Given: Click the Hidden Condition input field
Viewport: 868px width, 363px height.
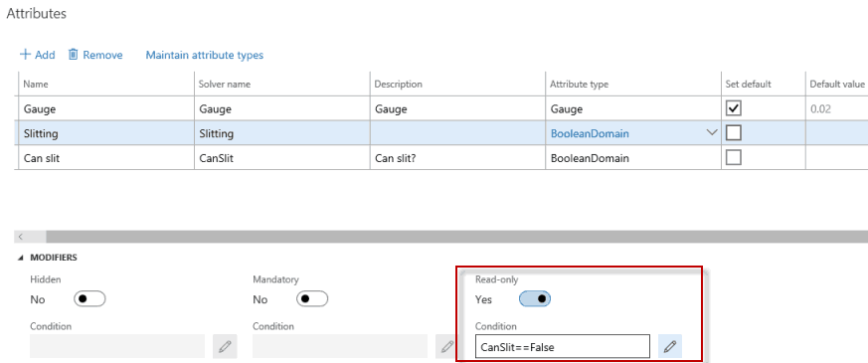Looking at the screenshot, I should coord(117,346).
